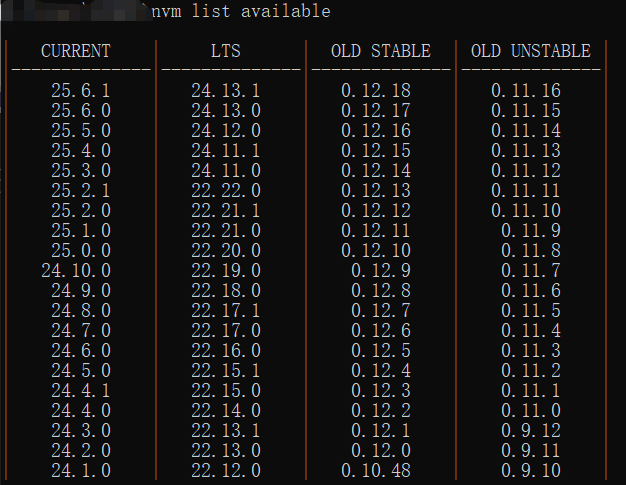
Task: Select old unstable version 0.9.10
Action: coord(531,470)
